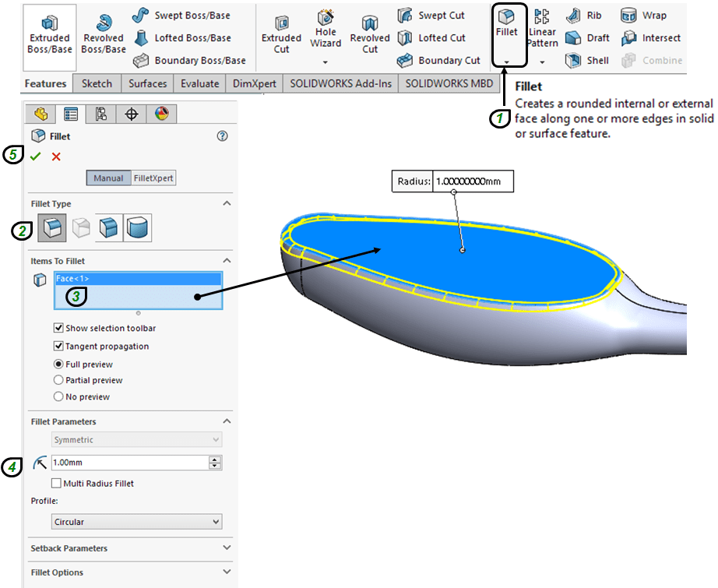The height and width of the screenshot is (588, 718).
Task: Select the Full Round Fillet type
Action: coord(137,227)
